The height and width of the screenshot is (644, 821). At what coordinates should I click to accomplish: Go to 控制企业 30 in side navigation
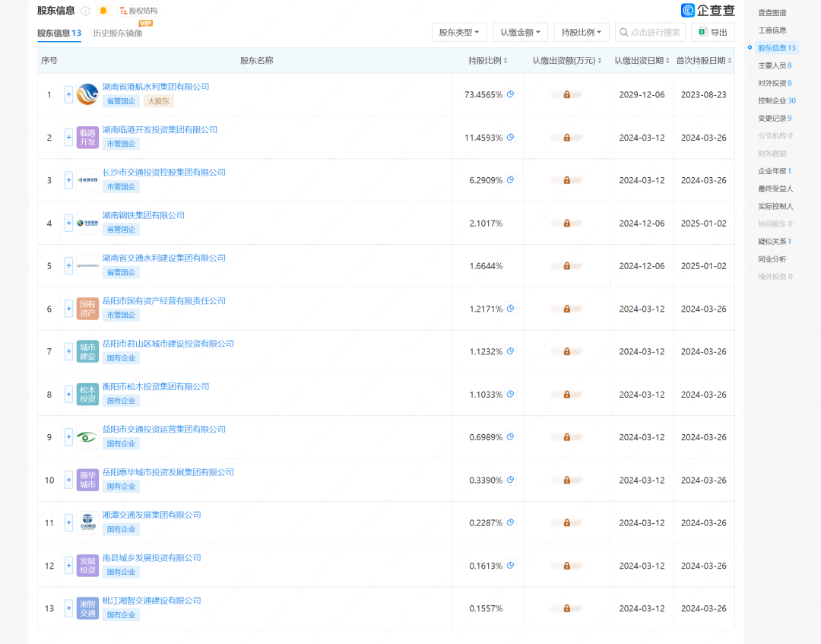(x=776, y=100)
